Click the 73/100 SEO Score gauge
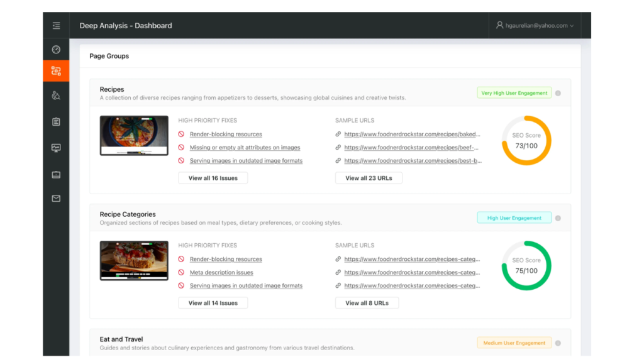 click(x=526, y=141)
